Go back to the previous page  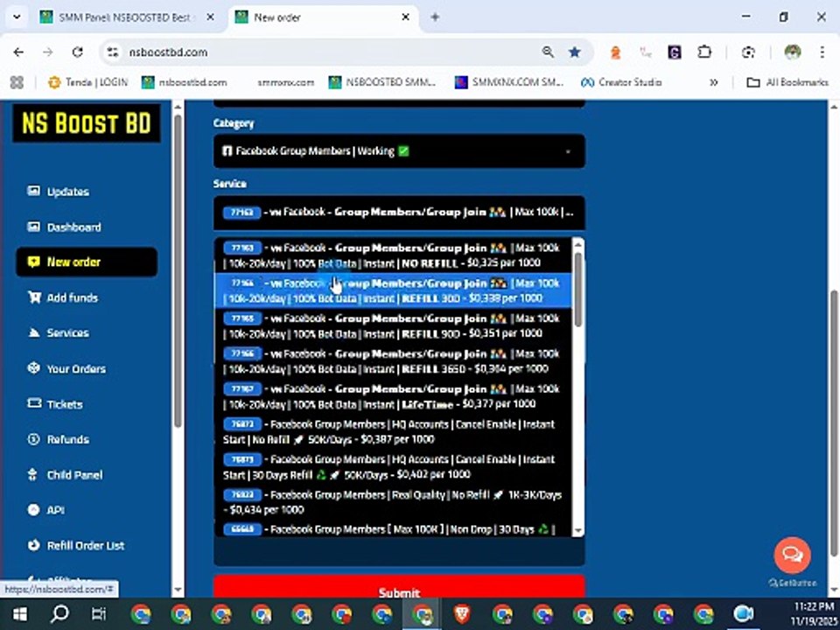click(18, 52)
